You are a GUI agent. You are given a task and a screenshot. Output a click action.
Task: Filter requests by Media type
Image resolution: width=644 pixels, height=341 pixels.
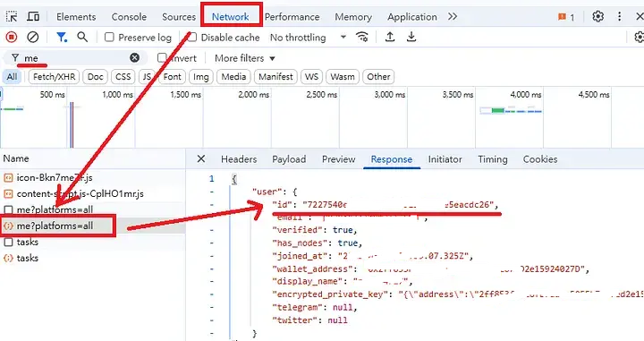233,77
